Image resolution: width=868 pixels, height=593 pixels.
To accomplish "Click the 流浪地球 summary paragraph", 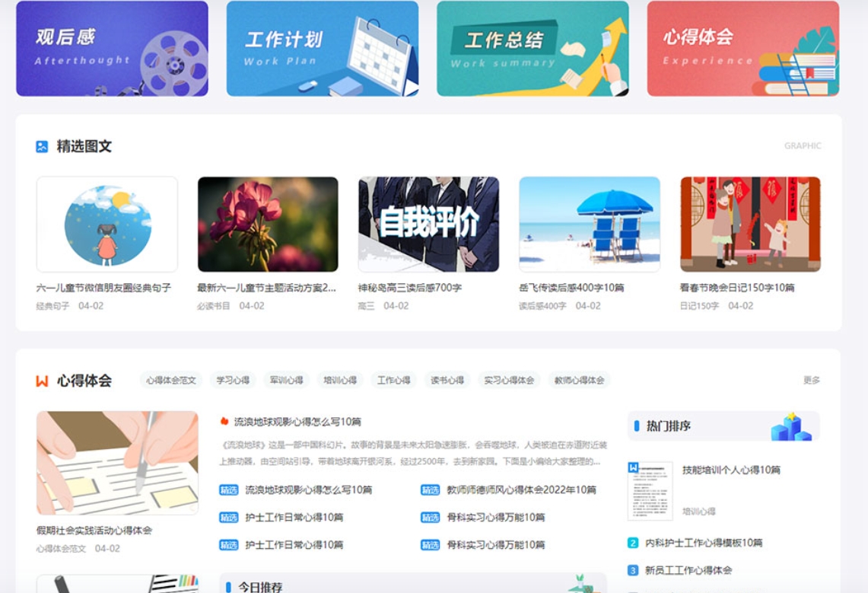I will (413, 453).
